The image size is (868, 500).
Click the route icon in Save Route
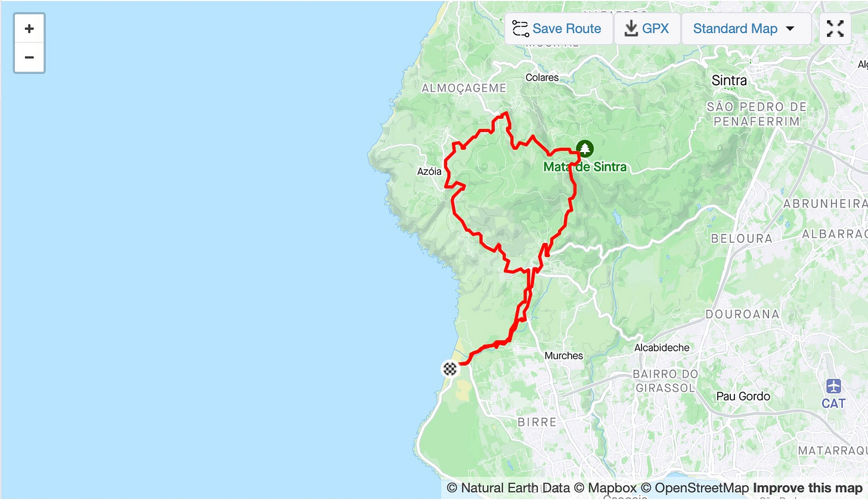(520, 29)
